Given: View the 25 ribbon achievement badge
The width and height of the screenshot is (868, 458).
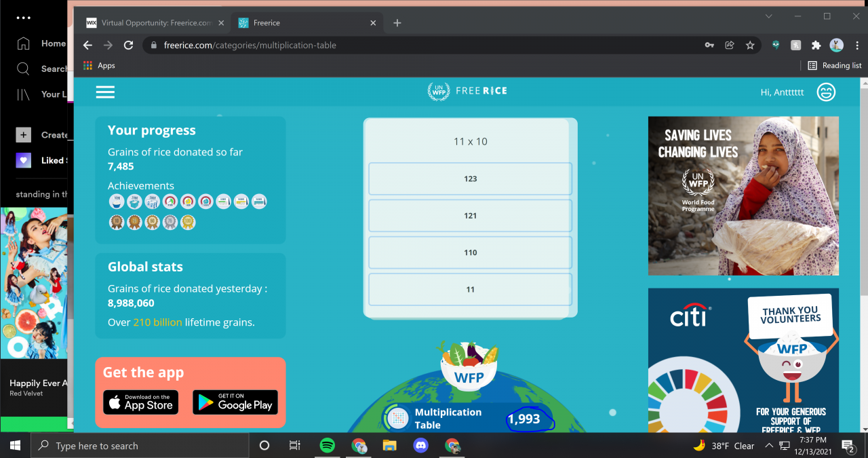Looking at the screenshot, I should click(134, 222).
